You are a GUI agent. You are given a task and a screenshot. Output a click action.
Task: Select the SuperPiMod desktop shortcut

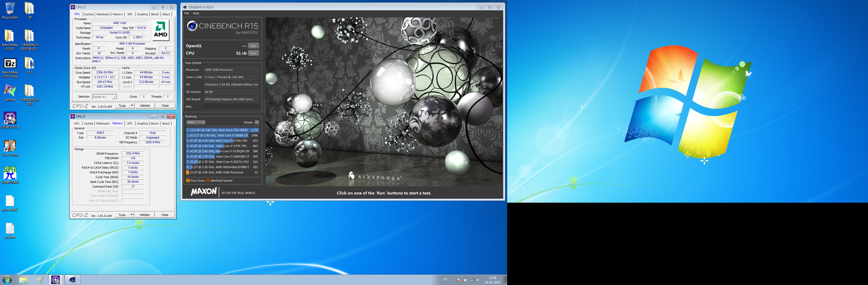(10, 175)
